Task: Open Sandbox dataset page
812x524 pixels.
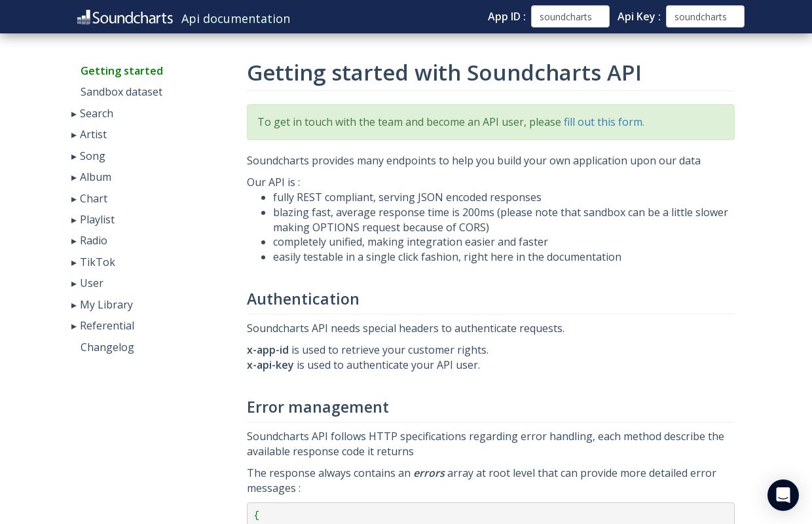Action: (121, 92)
